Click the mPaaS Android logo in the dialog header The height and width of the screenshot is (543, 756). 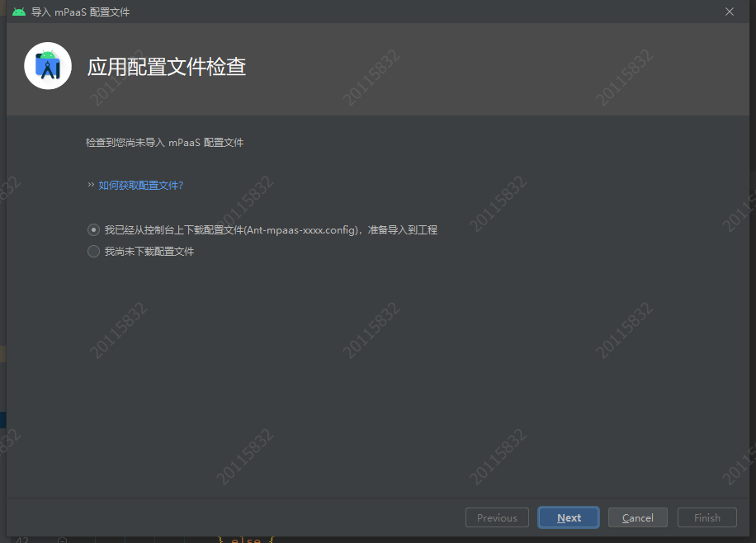(47, 65)
